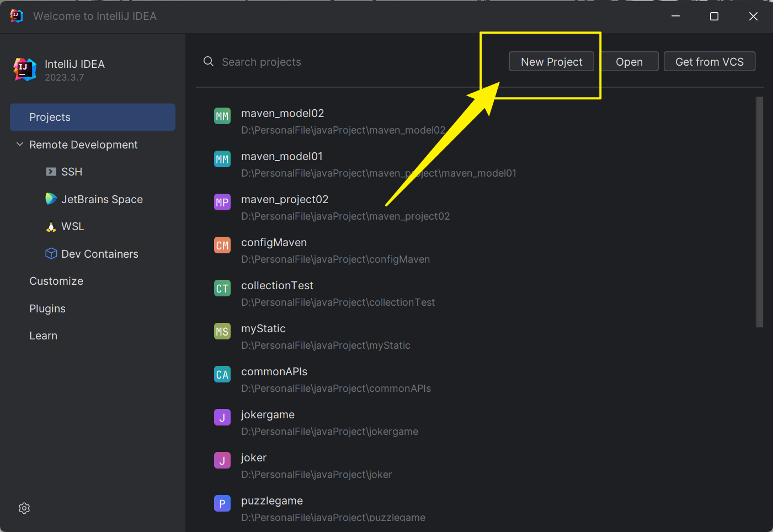Click the CA icon for commonAPIs
This screenshot has height=532, width=773.
(x=222, y=374)
